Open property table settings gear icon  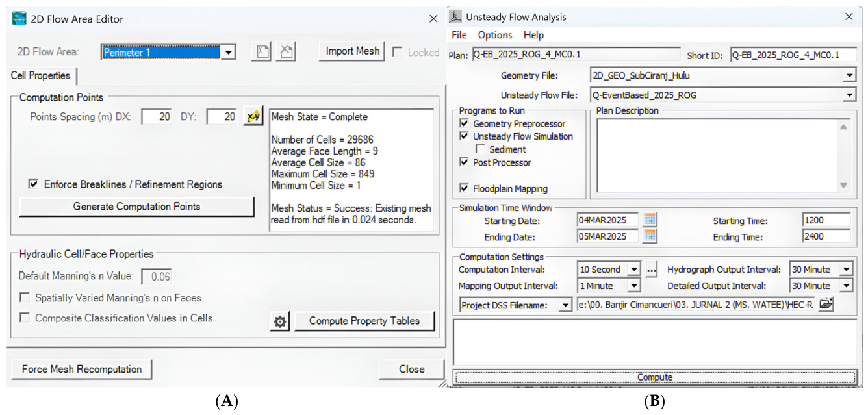(280, 321)
